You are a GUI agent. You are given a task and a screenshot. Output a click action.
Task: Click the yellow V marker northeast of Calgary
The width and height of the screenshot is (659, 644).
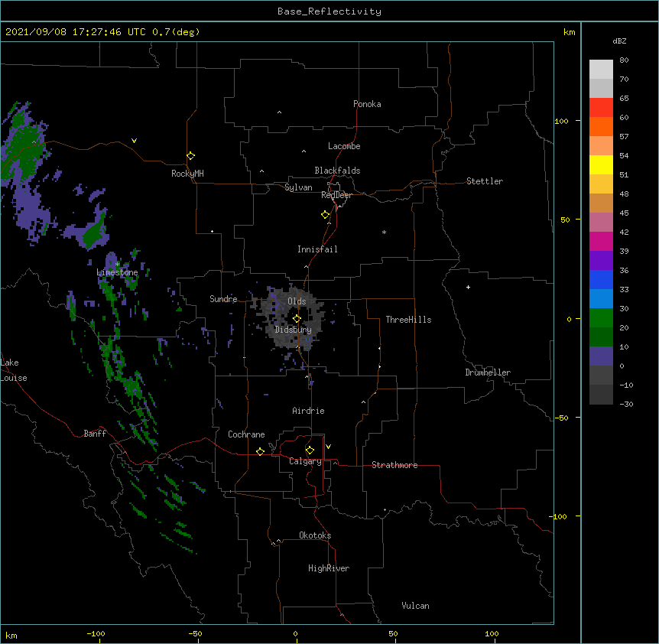click(x=328, y=447)
